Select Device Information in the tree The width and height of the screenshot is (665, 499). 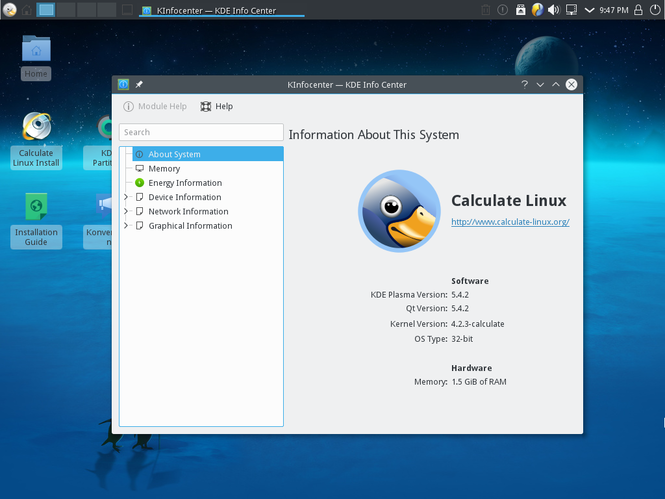184,197
